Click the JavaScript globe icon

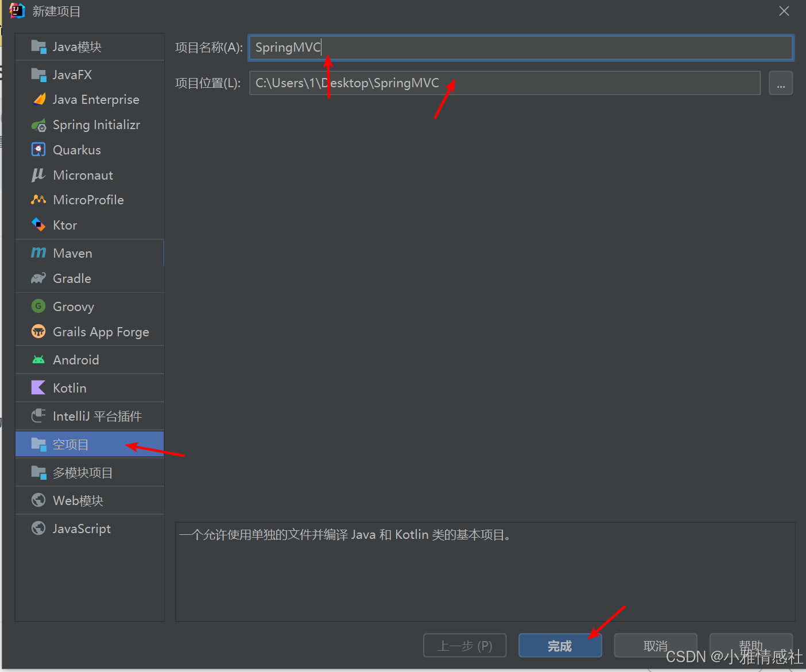[x=38, y=529]
